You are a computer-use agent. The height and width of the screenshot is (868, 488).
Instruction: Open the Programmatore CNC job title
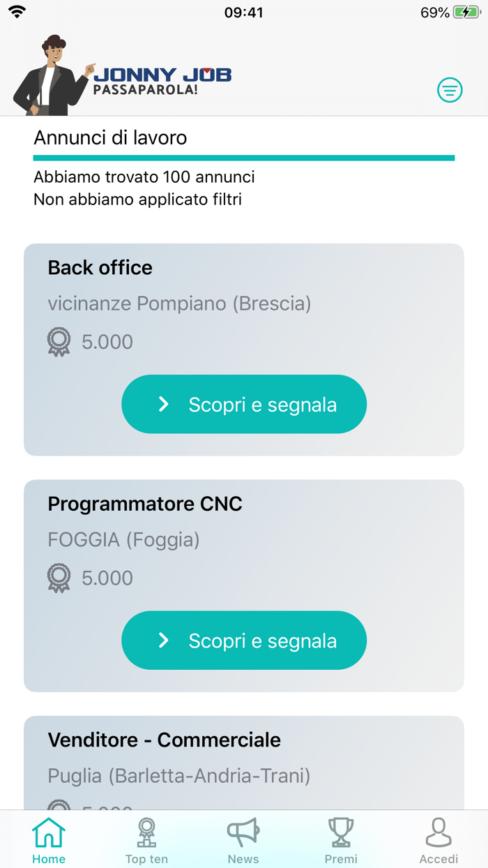click(x=145, y=504)
